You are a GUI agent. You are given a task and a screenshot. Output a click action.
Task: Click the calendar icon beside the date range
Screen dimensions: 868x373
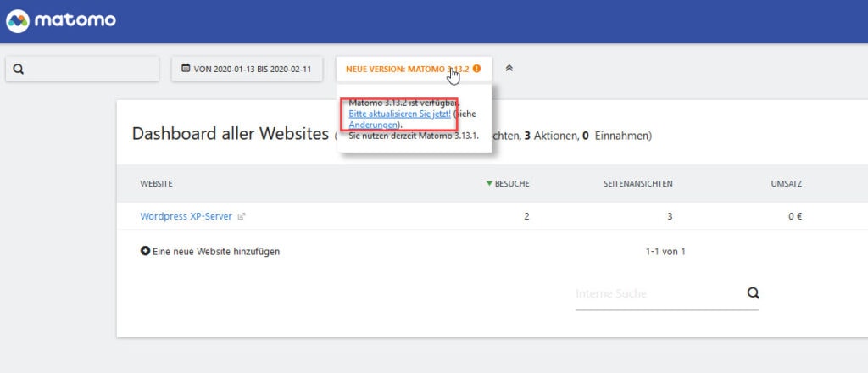coord(186,69)
